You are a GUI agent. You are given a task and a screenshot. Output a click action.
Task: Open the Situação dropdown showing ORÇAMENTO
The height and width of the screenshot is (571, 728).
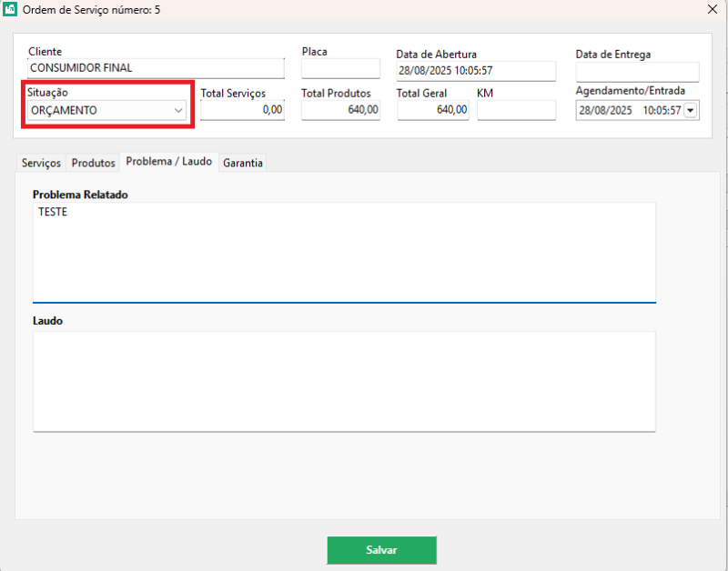tap(106, 110)
